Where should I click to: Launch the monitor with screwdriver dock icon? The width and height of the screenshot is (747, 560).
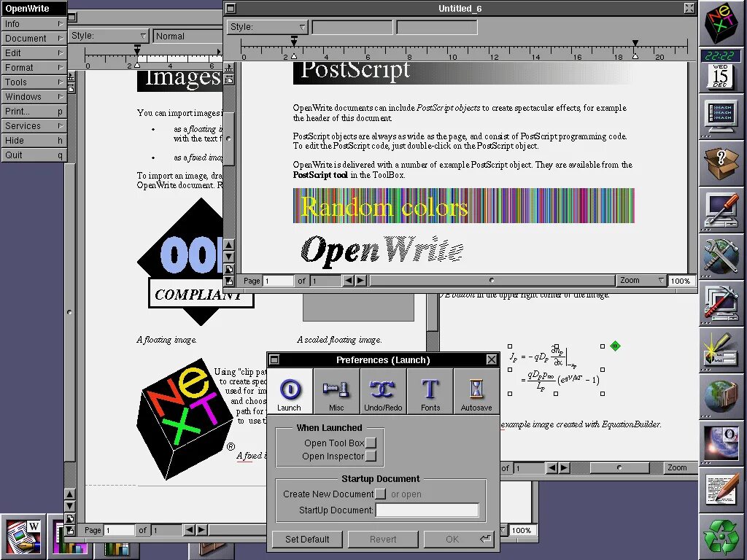tap(721, 210)
